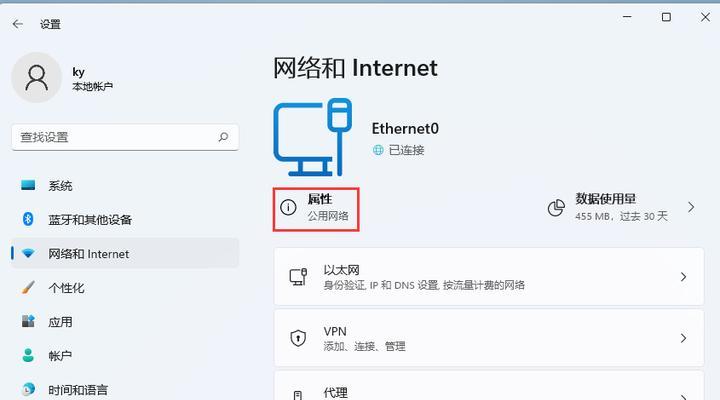Click the 应用 apps icon

28,321
